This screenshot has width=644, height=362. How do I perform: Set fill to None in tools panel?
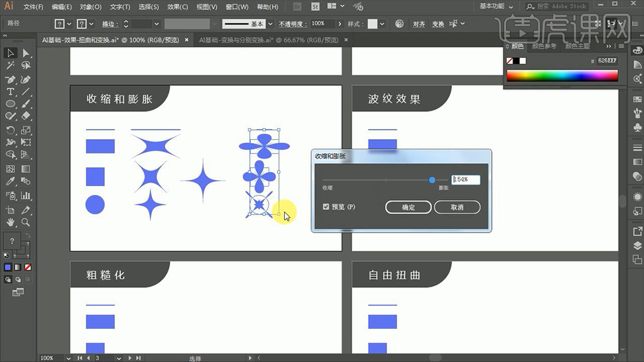(27, 267)
